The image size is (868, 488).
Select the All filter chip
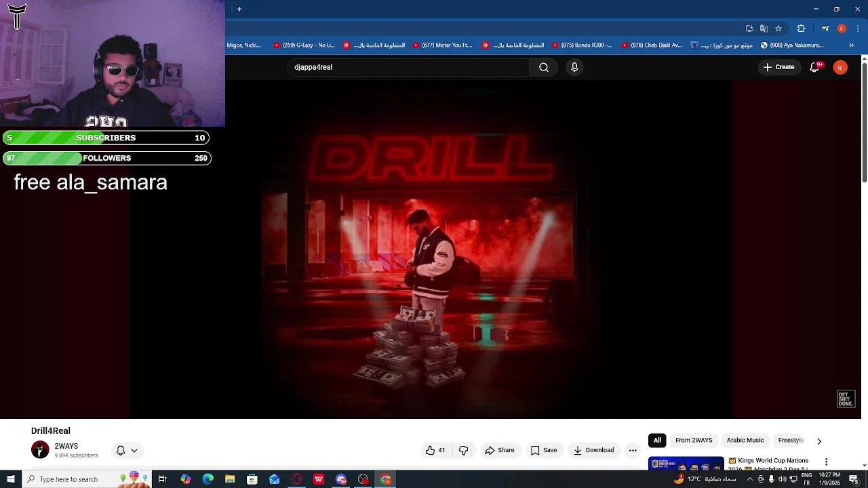(x=657, y=441)
